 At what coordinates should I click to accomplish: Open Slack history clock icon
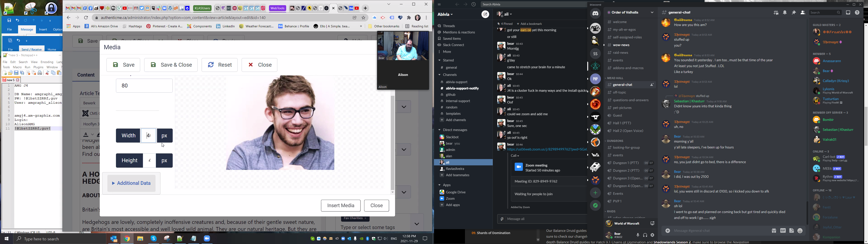(x=473, y=4)
